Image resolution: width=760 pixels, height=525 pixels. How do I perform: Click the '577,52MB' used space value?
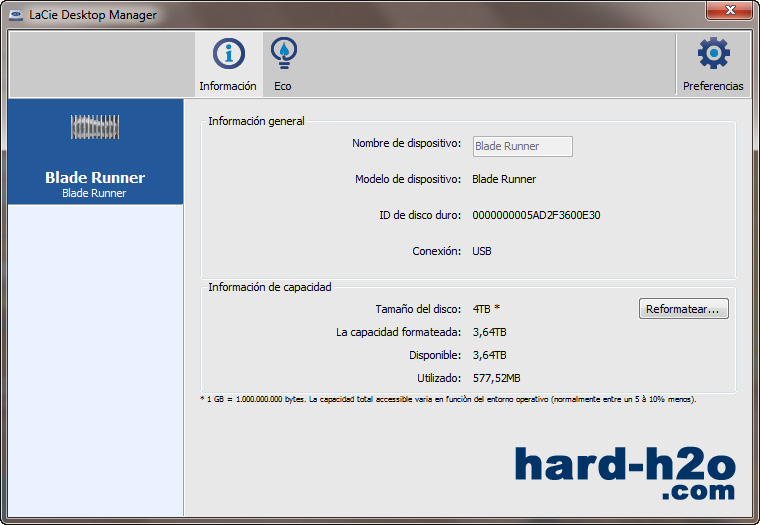pyautogui.click(x=496, y=378)
